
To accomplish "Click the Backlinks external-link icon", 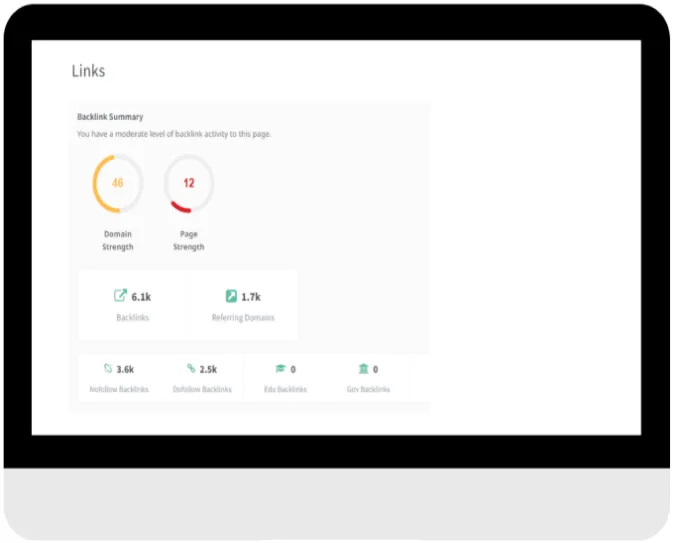I will tap(120, 296).
